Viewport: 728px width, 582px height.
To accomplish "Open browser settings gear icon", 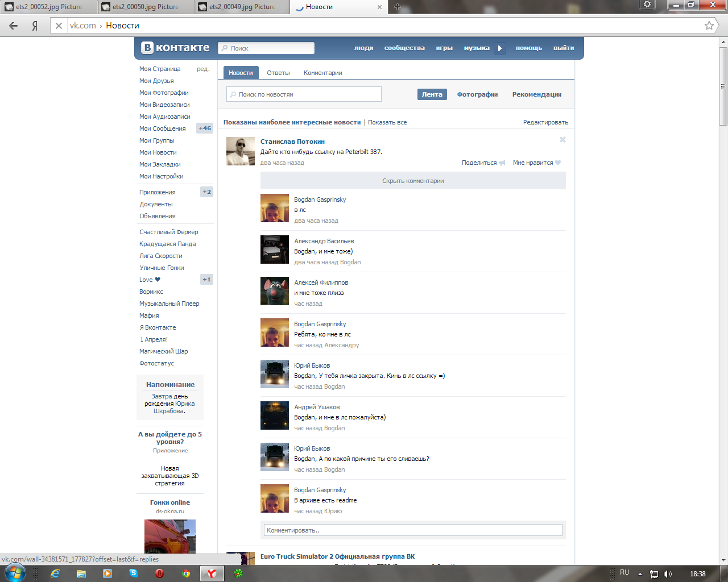I will click(647, 5).
